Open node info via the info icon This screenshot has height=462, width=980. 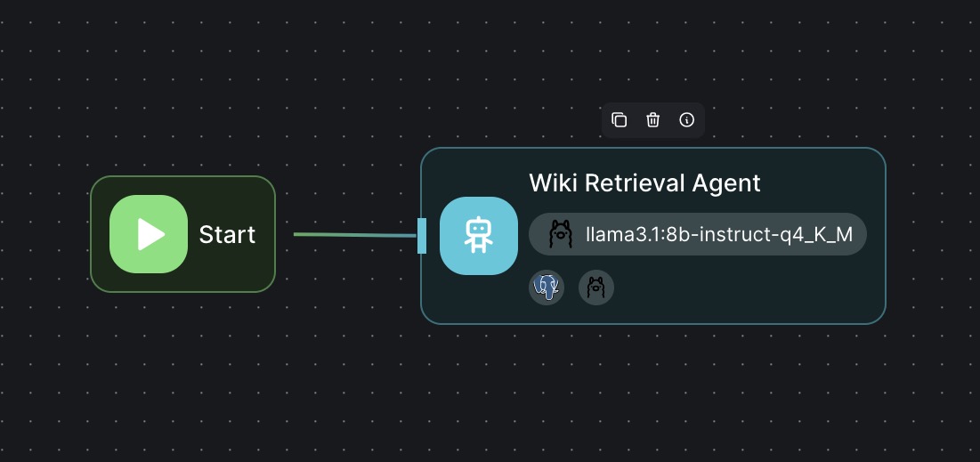(686, 120)
